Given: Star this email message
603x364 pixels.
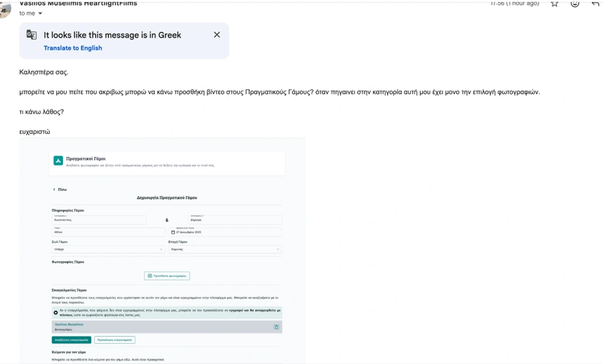Looking at the screenshot, I should [555, 4].
